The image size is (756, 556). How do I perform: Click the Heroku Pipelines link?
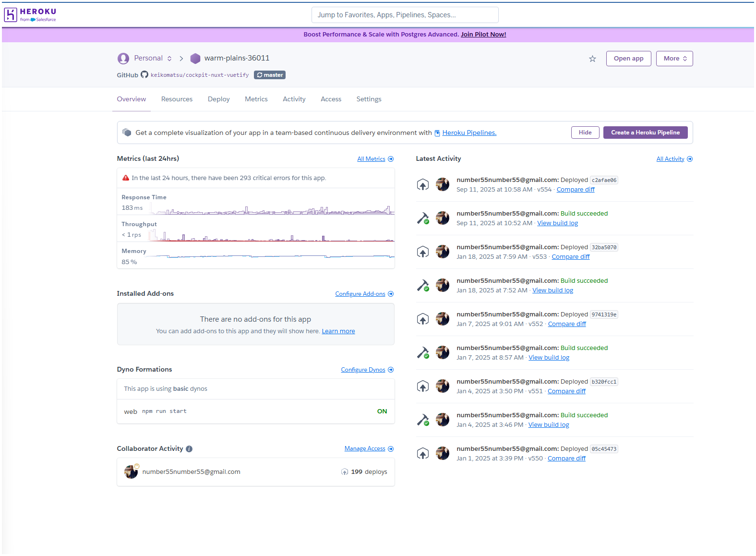pyautogui.click(x=469, y=133)
